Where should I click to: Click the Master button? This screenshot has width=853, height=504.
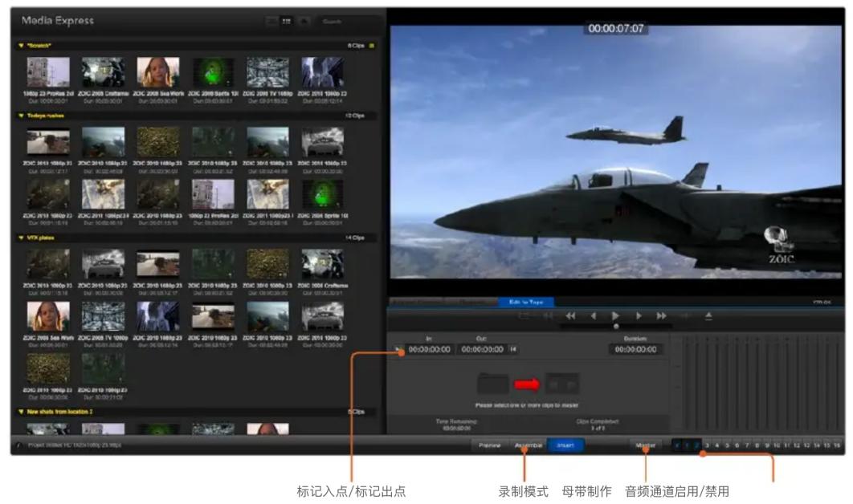646,445
